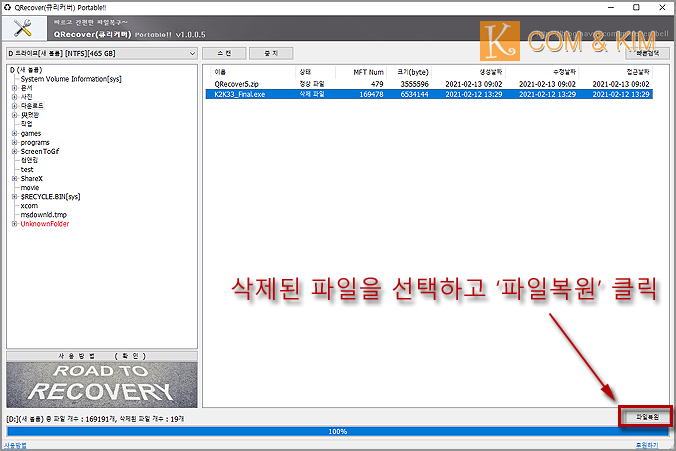The image size is (676, 451).
Task: Click the 스캔 (Scan) button
Action: tap(224, 53)
